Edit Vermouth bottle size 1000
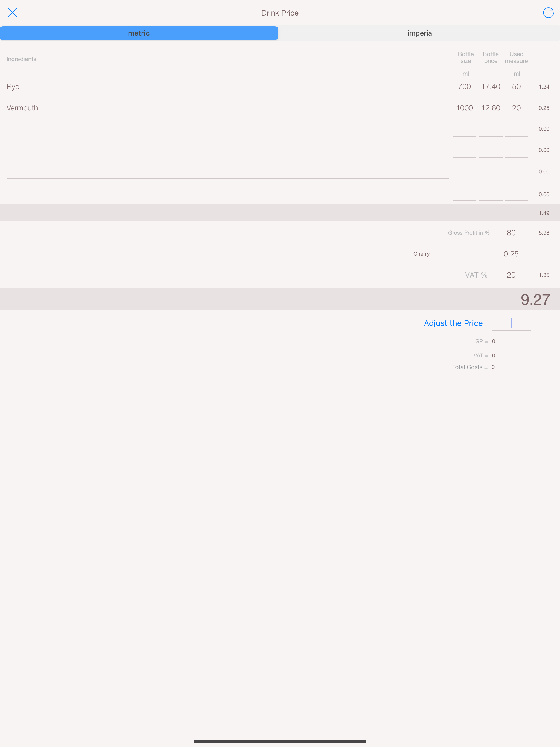 coord(464,108)
